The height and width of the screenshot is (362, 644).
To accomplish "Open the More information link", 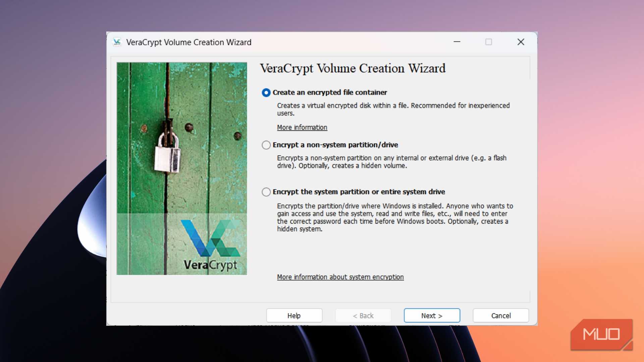I will (x=302, y=127).
